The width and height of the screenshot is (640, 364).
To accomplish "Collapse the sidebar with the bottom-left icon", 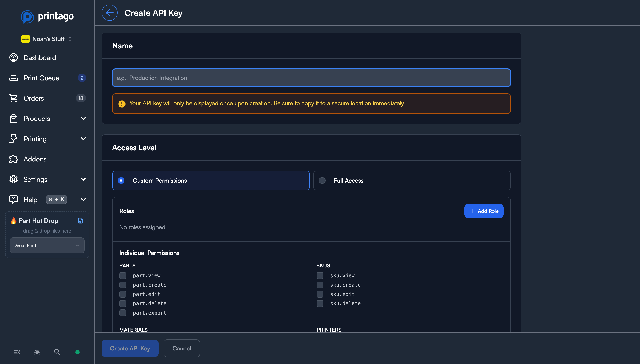I will click(x=17, y=352).
